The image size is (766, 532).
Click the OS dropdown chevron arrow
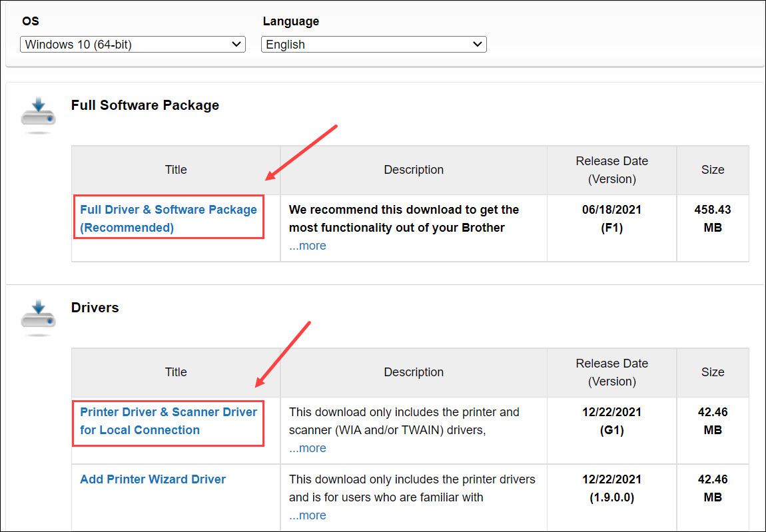point(236,45)
